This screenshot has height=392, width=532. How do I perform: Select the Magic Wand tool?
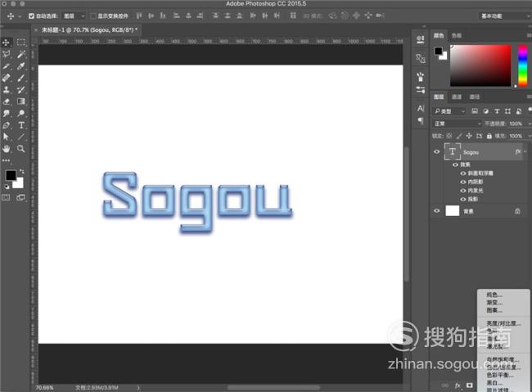pyautogui.click(x=21, y=54)
